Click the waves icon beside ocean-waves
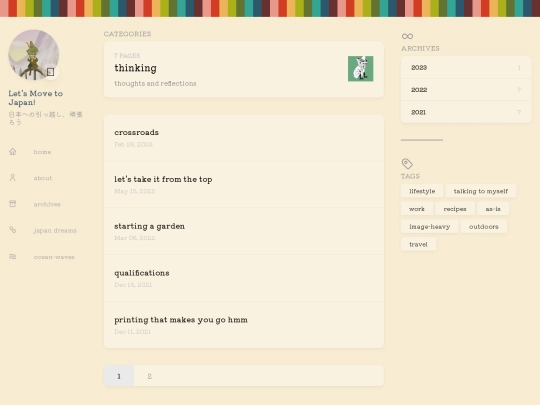540x405 pixels. 13,257
